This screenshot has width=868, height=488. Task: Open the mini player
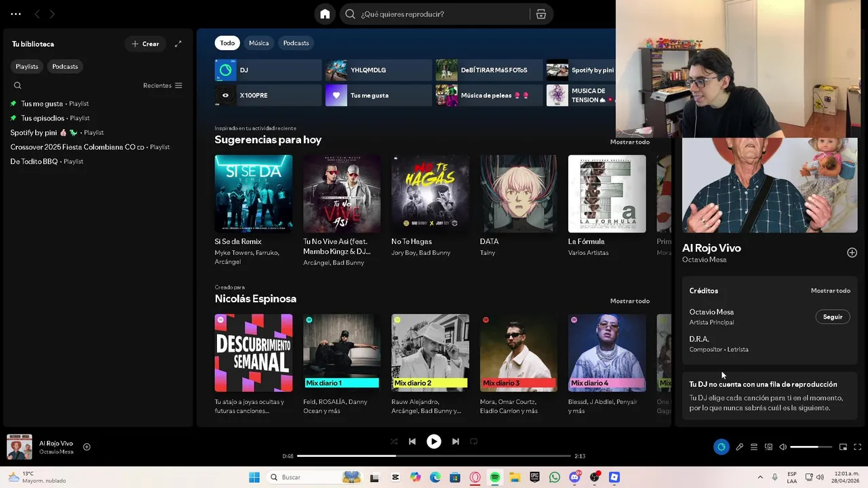843,447
